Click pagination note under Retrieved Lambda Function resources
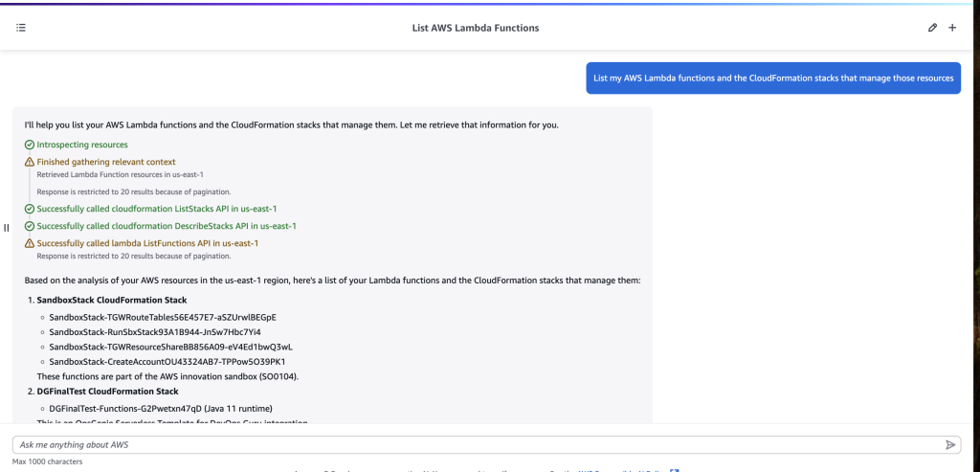This screenshot has height=472, width=980. 134,191
